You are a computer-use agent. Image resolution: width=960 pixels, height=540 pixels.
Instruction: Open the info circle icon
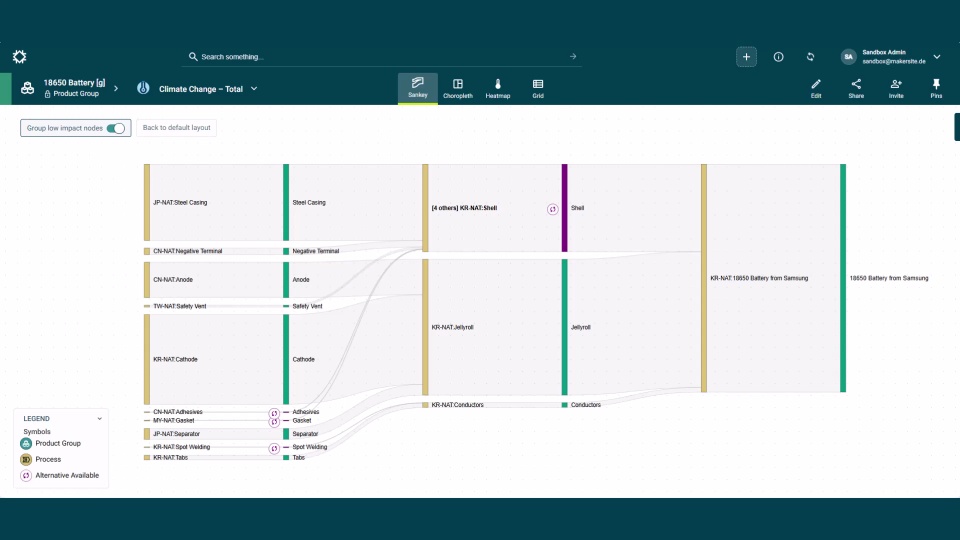pos(779,57)
